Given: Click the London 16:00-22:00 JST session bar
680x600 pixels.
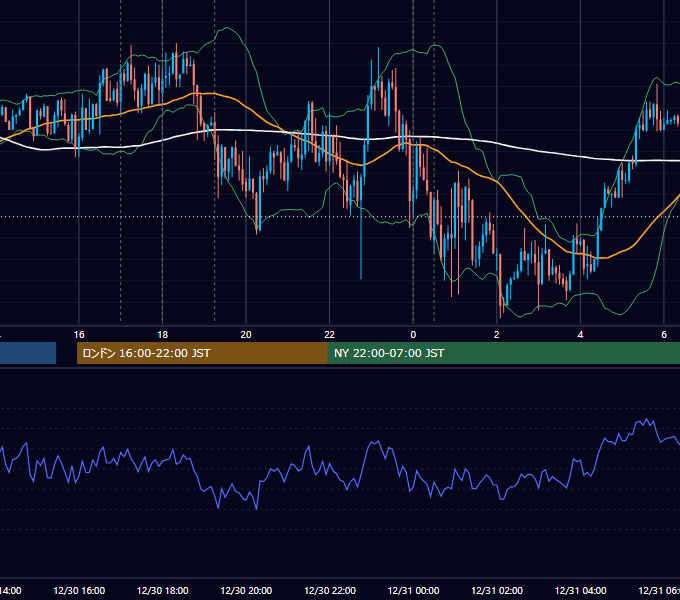Looking at the screenshot, I should 202,353.
